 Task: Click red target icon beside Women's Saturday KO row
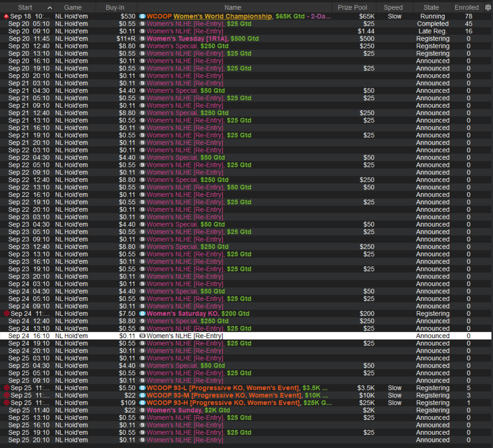click(x=6, y=314)
